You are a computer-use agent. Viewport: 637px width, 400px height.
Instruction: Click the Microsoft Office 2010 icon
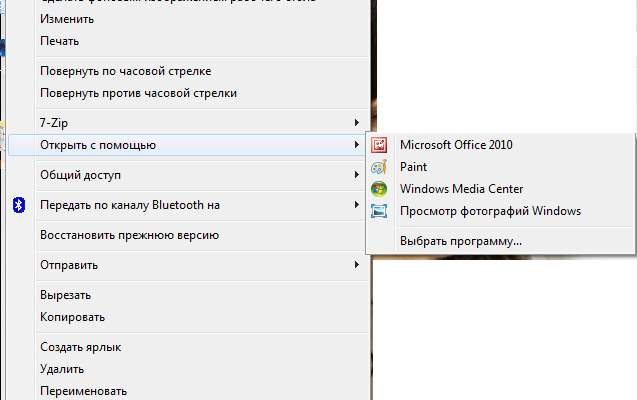379,145
